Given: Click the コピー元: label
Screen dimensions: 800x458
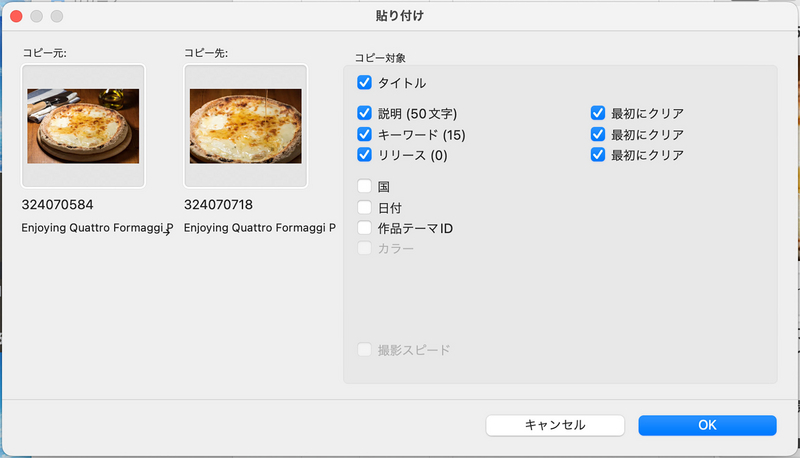Looking at the screenshot, I should pos(44,53).
